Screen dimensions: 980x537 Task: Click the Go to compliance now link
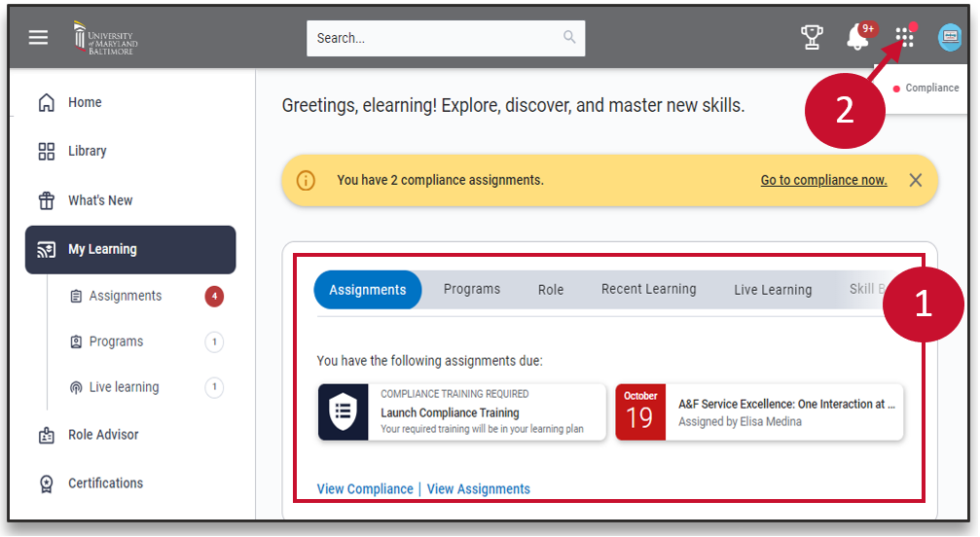click(823, 180)
